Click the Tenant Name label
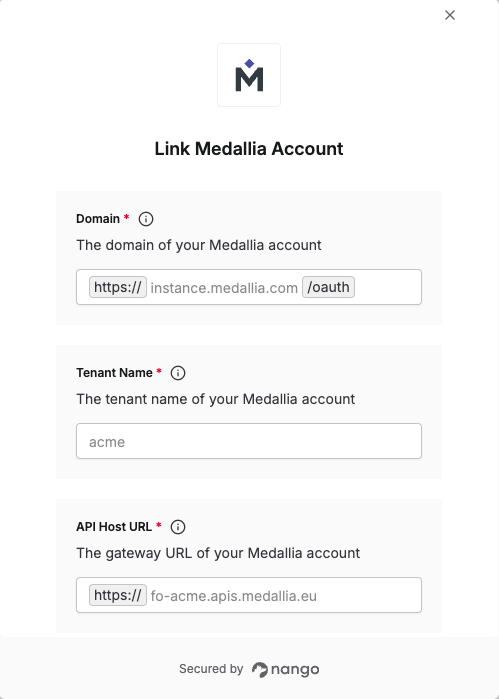The image size is (499, 699). click(x=115, y=373)
